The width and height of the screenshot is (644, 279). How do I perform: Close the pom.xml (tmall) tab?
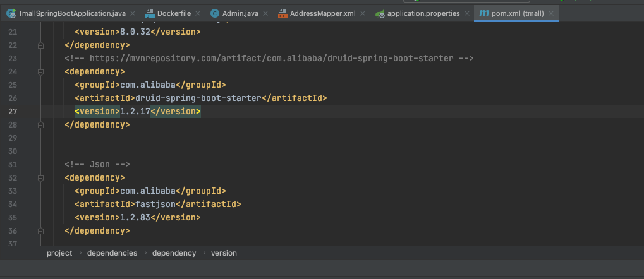coord(551,13)
